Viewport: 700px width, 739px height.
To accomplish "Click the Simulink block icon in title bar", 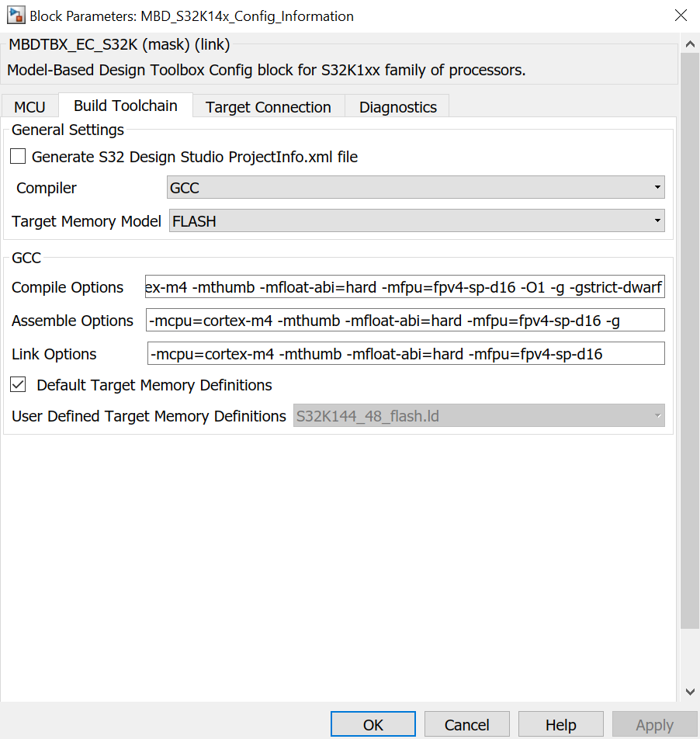I will 15,16.
